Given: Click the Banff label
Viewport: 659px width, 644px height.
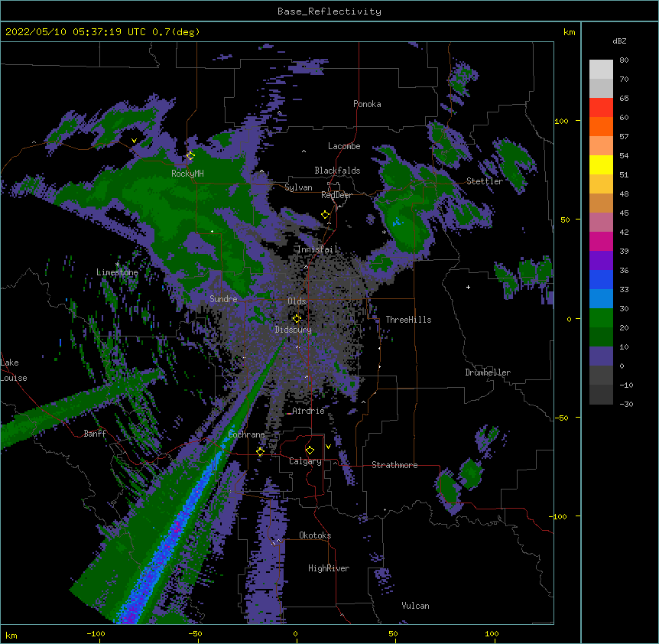Looking at the screenshot, I should (95, 434).
